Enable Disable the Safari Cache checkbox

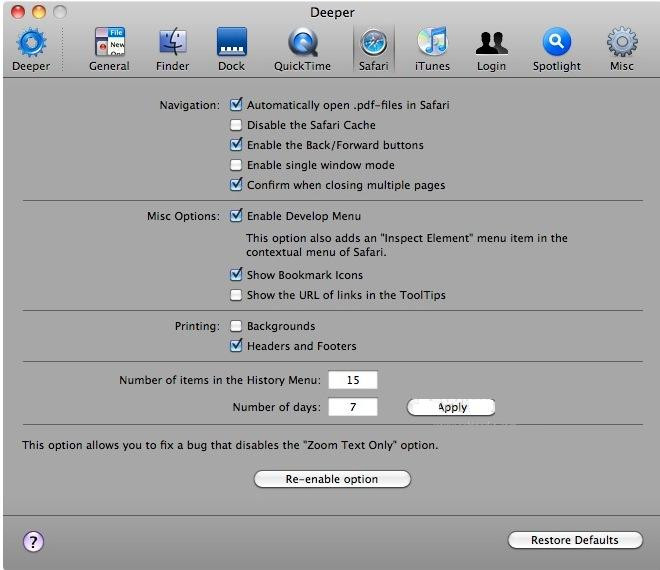pos(236,125)
